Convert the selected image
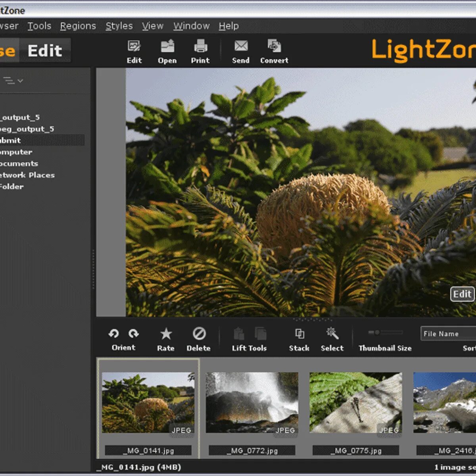 274,52
